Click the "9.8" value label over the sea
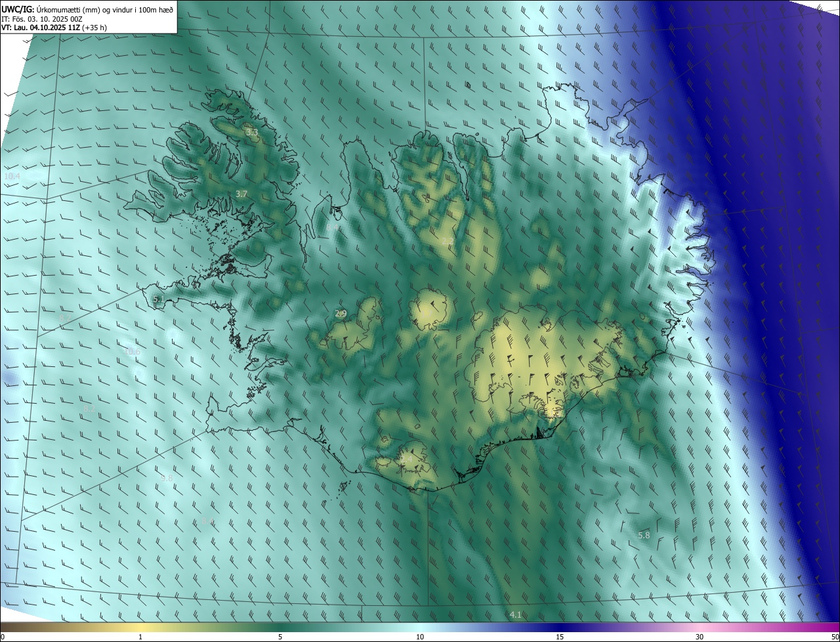The height and width of the screenshot is (642, 840). (x=167, y=478)
